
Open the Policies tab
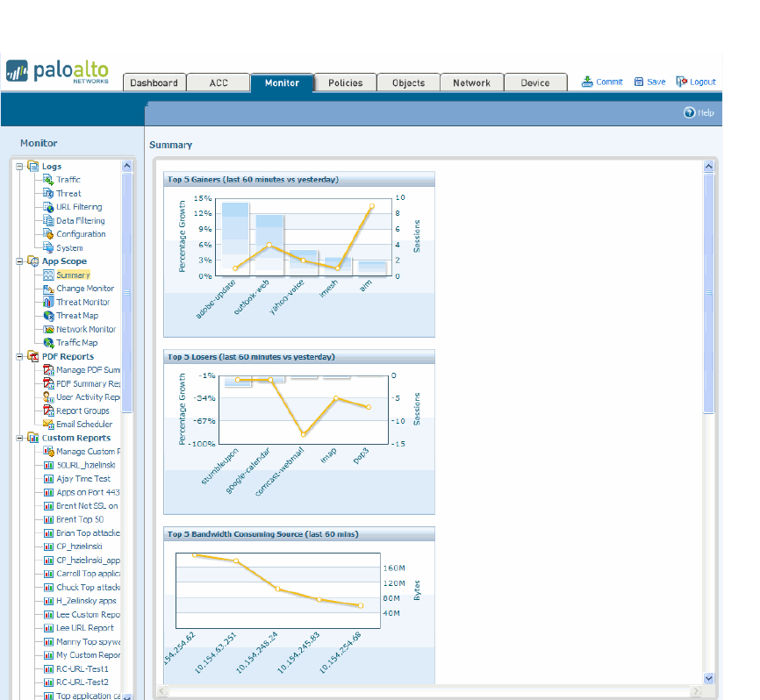(345, 82)
